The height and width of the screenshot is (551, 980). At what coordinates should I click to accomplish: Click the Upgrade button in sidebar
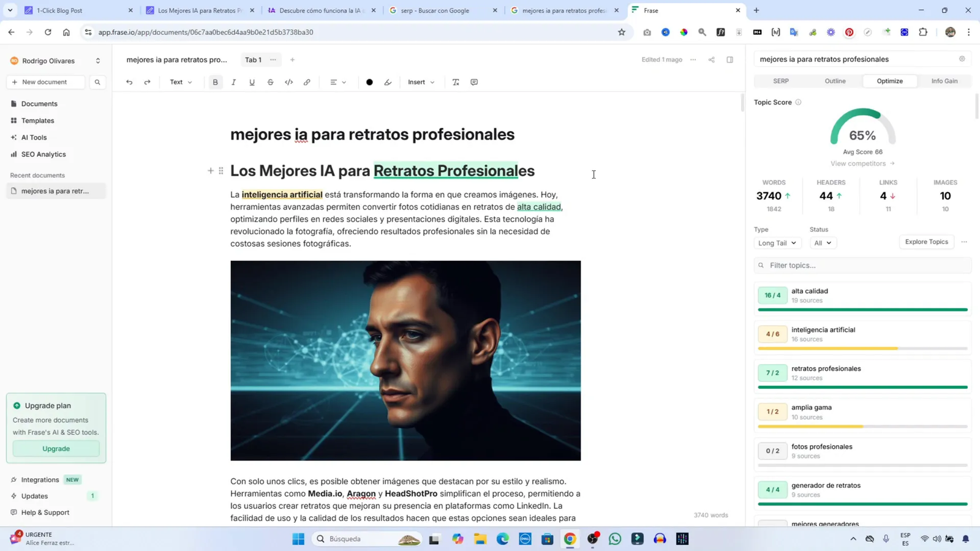56,448
